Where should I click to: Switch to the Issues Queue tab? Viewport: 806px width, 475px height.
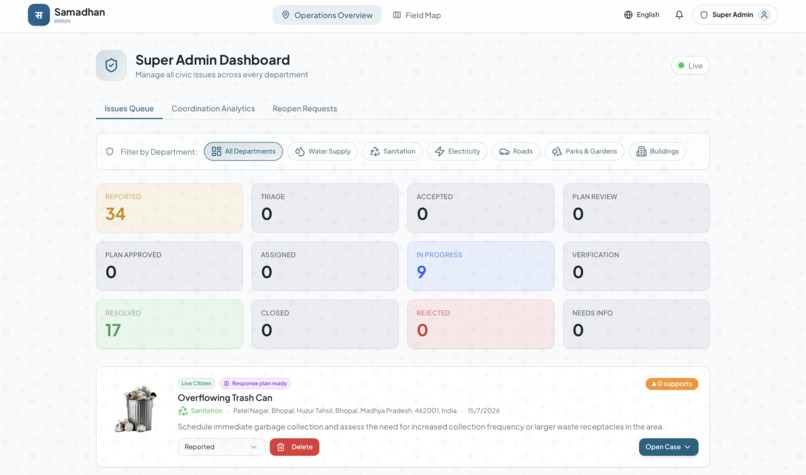(129, 108)
